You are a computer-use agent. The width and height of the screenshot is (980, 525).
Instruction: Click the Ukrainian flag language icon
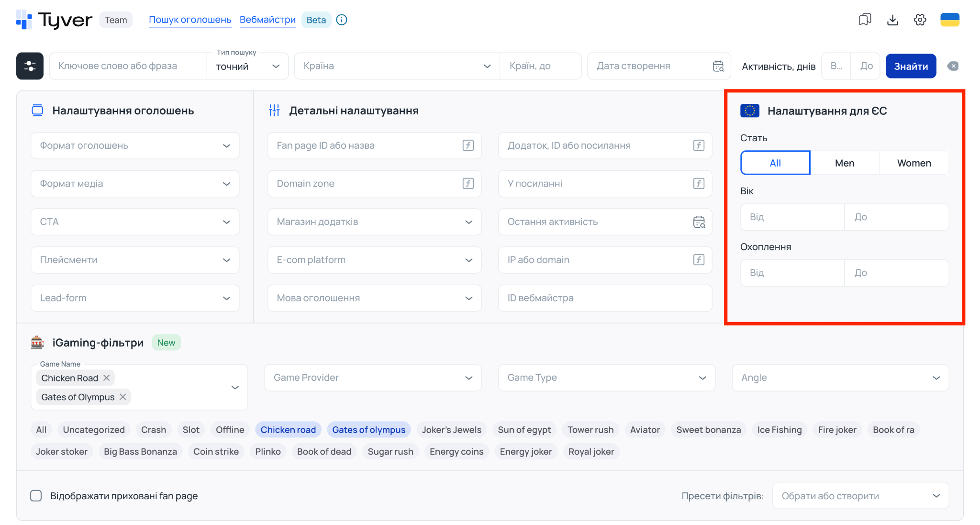click(x=950, y=20)
